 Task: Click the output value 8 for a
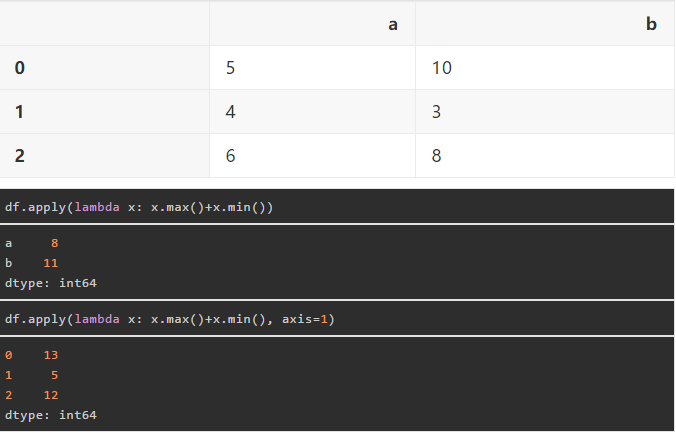coord(56,242)
